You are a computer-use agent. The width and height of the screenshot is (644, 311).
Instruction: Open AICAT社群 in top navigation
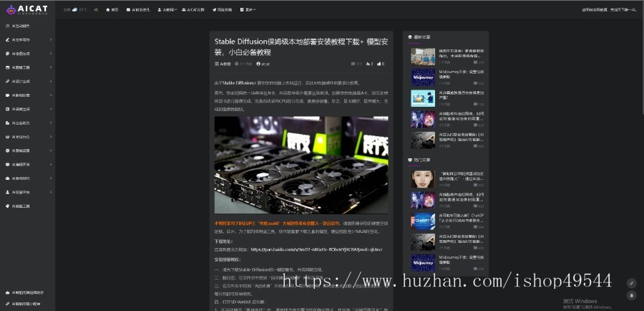[x=195, y=9]
